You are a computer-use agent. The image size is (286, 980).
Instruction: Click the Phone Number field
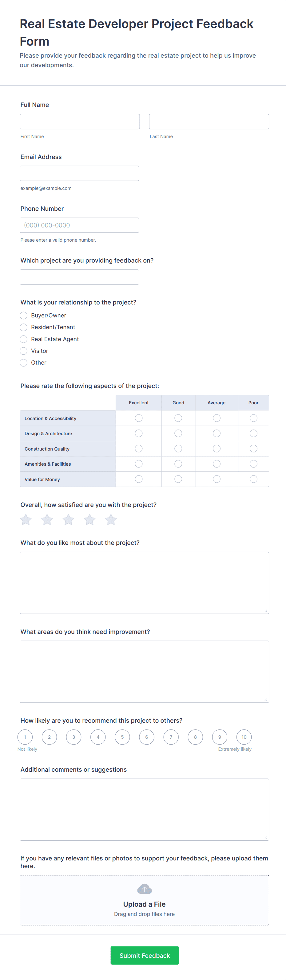(x=79, y=225)
